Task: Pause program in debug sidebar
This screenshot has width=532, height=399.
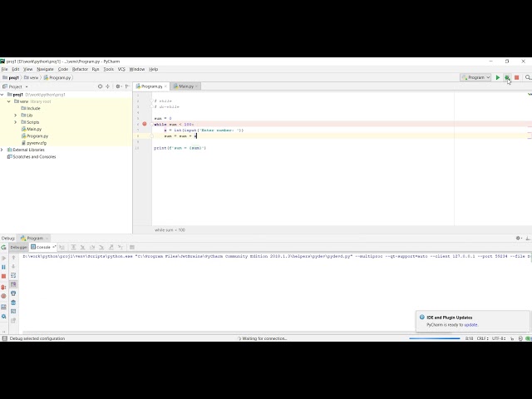Action: coord(3,267)
